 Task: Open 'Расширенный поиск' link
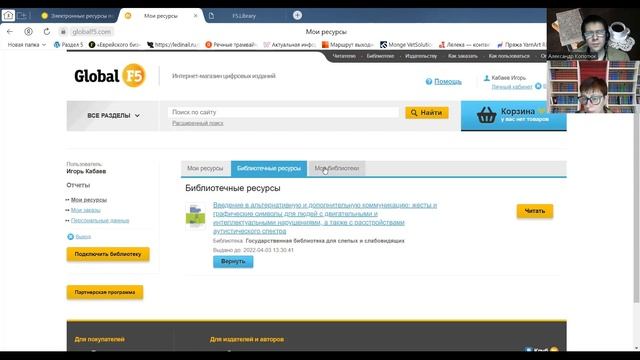(198, 123)
